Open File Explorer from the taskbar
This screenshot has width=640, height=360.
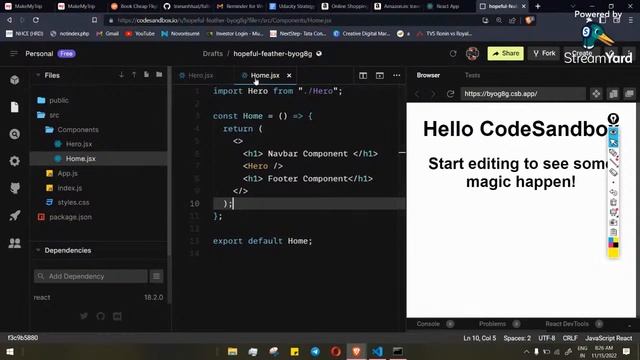tap(232, 351)
